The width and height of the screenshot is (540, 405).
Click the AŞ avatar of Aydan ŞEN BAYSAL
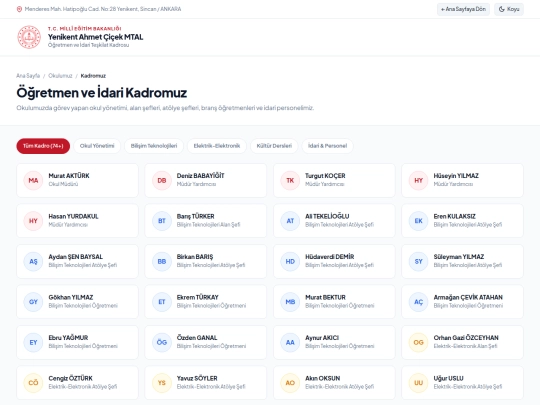[x=33, y=261]
